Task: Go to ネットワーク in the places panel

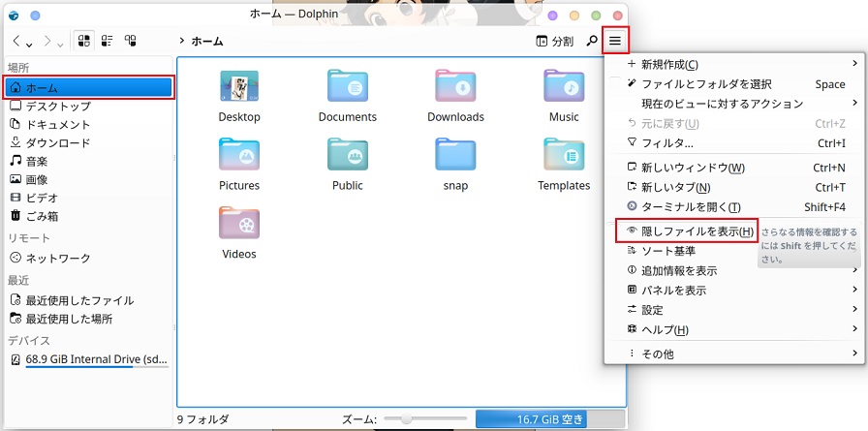Action: (x=58, y=259)
